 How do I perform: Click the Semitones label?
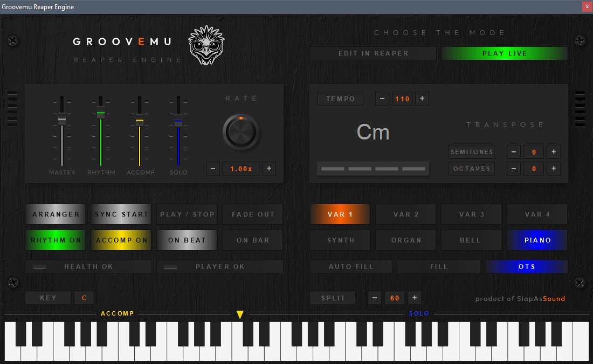(x=472, y=152)
